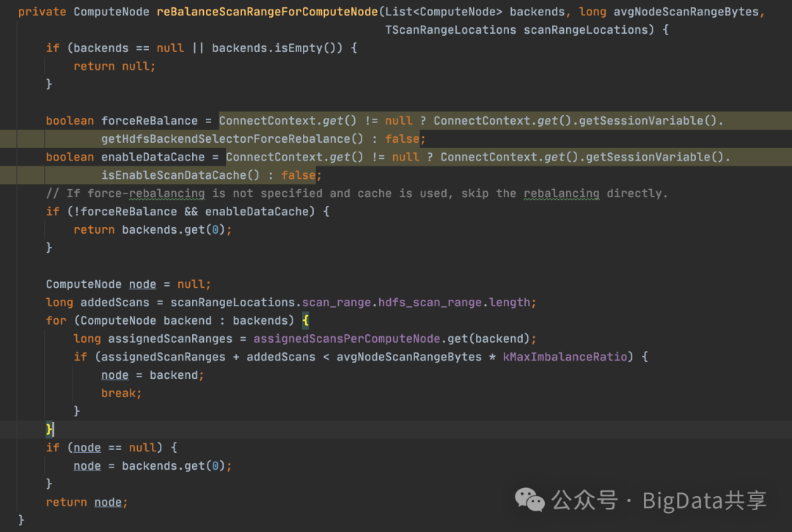Click hdfs_scan_range field reference
This screenshot has width=792, height=532.
[x=430, y=303]
